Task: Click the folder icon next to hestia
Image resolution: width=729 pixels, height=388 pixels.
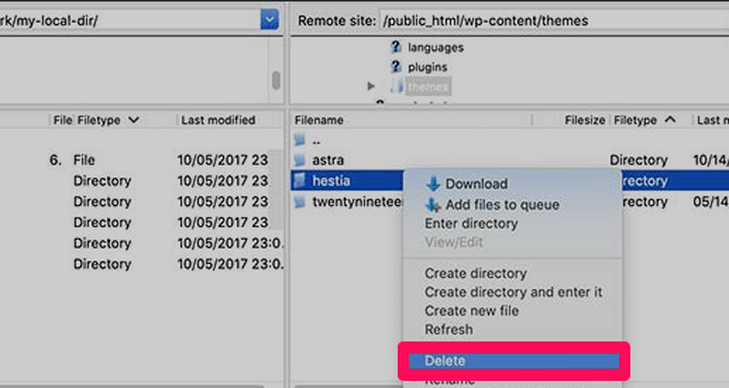Action: 300,181
